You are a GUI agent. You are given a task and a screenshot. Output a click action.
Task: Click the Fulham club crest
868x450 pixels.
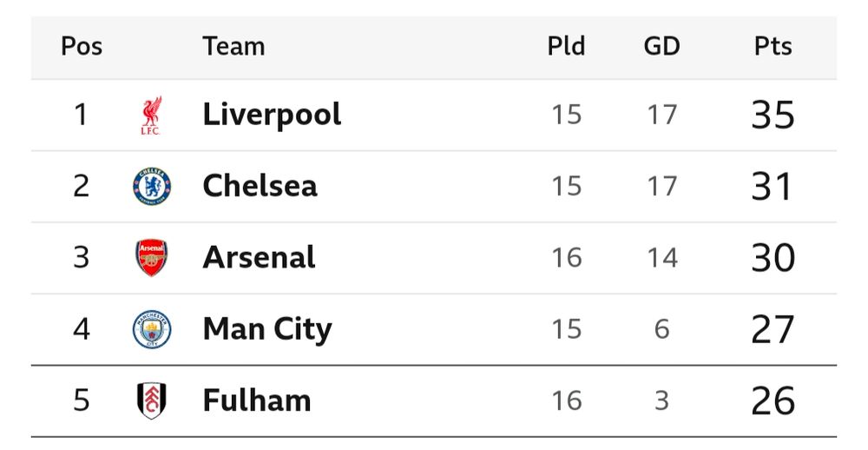click(152, 400)
